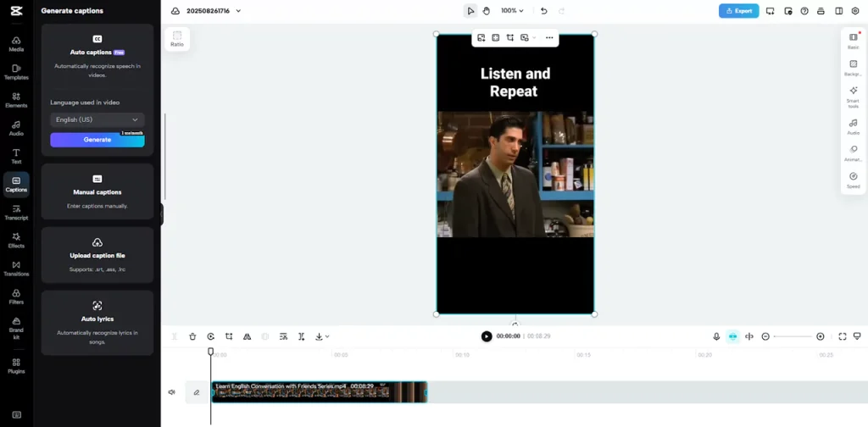868x427 pixels.
Task: Toggle fullscreen preview mode
Action: (842, 336)
